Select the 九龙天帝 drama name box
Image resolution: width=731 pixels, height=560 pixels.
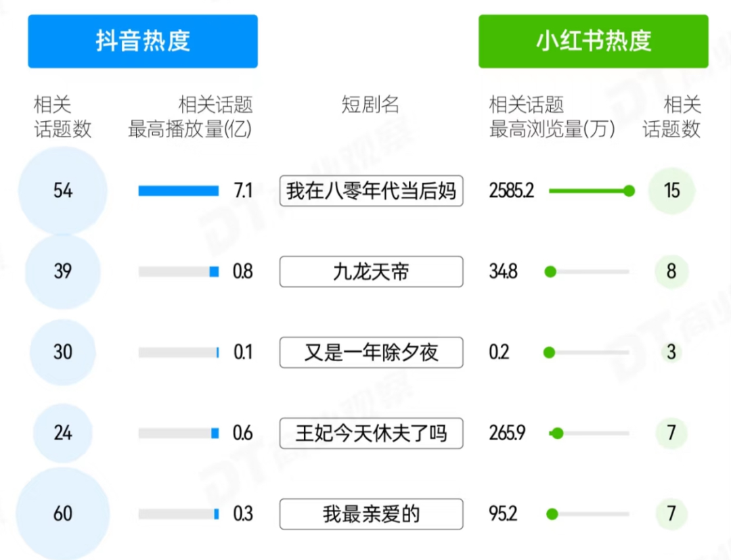(371, 272)
